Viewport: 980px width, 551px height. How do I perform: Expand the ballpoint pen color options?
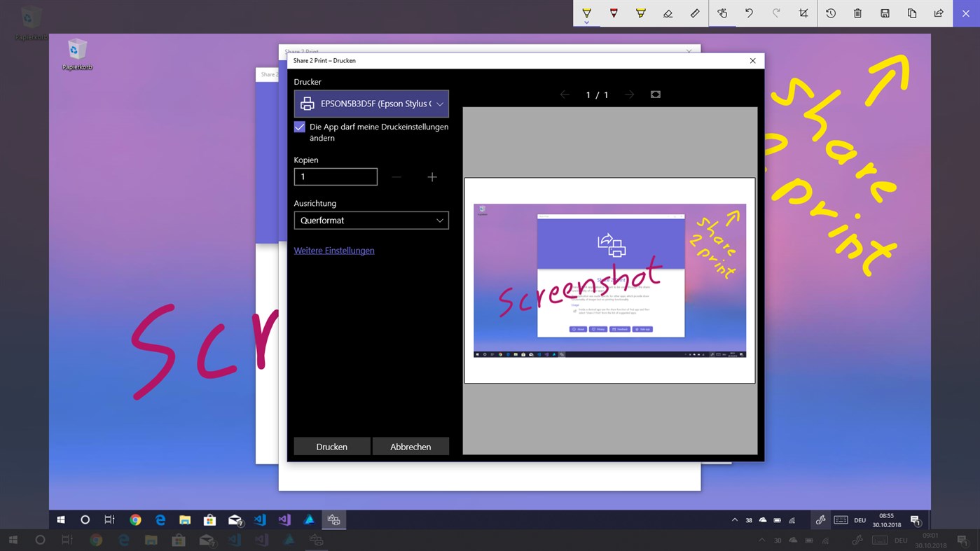point(587,22)
